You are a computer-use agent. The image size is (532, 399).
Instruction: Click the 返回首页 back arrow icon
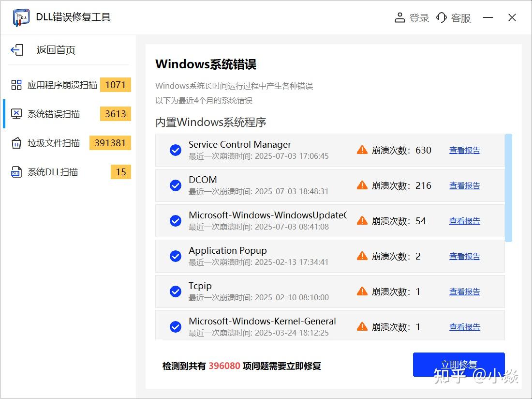pyautogui.click(x=17, y=50)
